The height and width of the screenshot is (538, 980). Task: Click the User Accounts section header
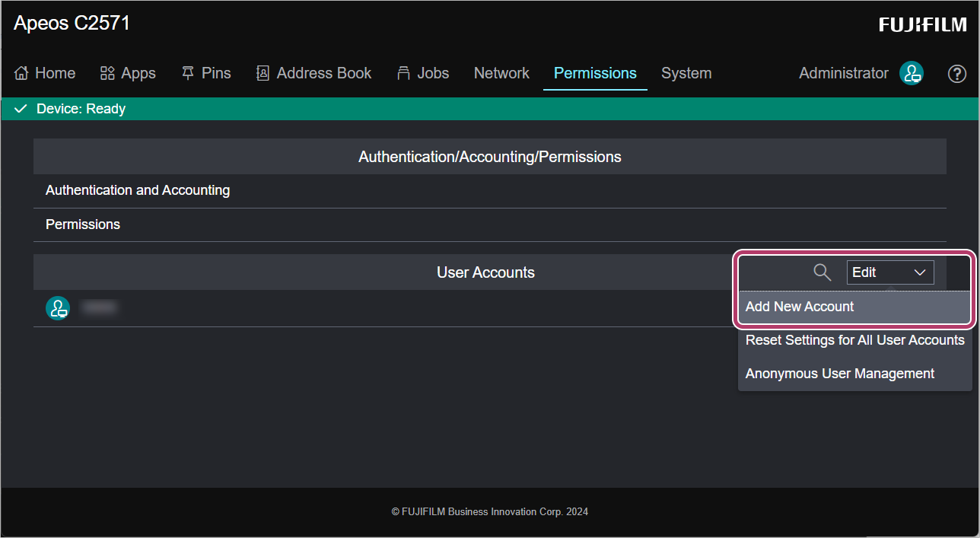[485, 272]
